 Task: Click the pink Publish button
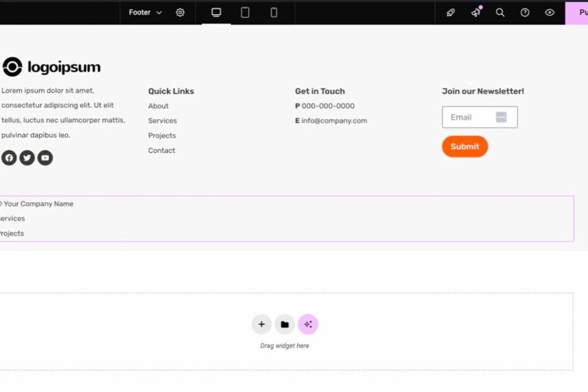577,13
